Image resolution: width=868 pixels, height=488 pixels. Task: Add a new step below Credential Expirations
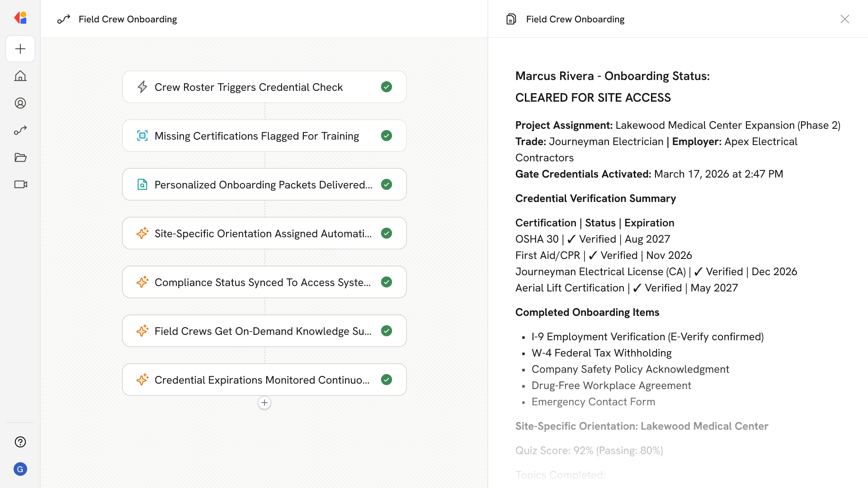[x=264, y=403]
